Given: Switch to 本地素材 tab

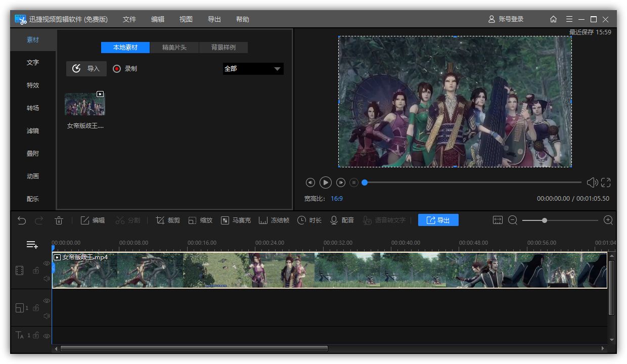Looking at the screenshot, I should [125, 48].
